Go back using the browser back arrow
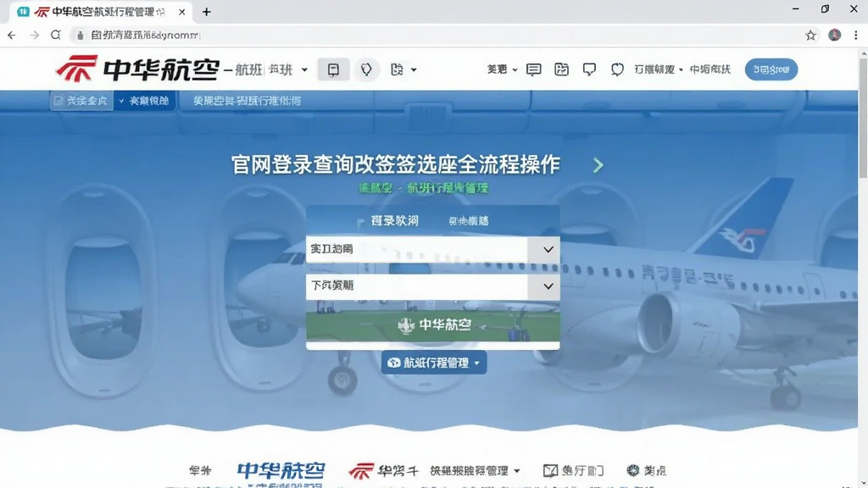Viewport: 868px width, 488px height. click(12, 35)
